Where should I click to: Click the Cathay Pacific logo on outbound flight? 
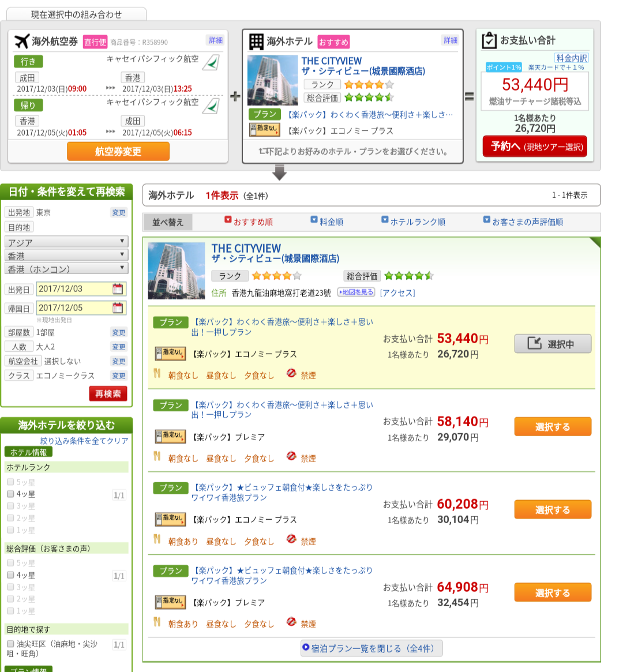(211, 62)
